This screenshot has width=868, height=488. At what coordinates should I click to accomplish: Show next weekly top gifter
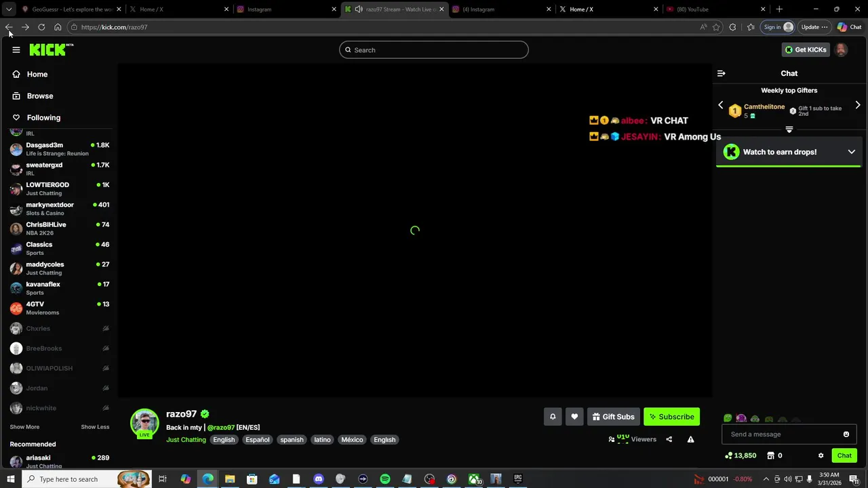[x=858, y=105]
